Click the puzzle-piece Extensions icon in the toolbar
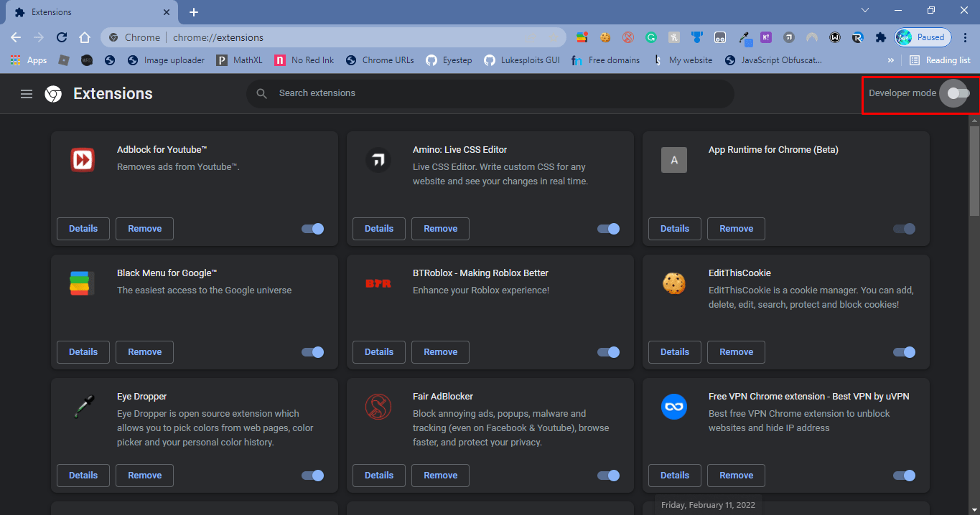 (x=879, y=37)
